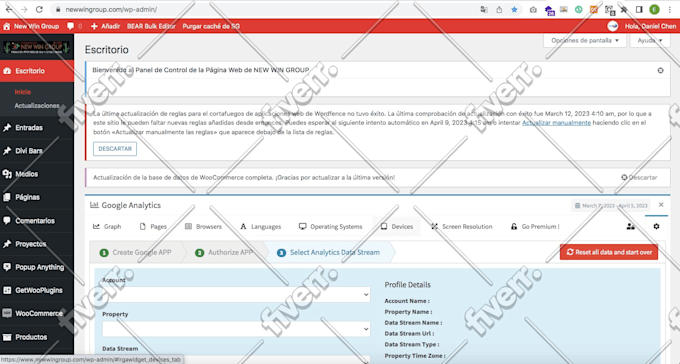Image resolution: width=680 pixels, height=364 pixels.
Task: Open the New Win Group site menu
Action: pyautogui.click(x=31, y=26)
